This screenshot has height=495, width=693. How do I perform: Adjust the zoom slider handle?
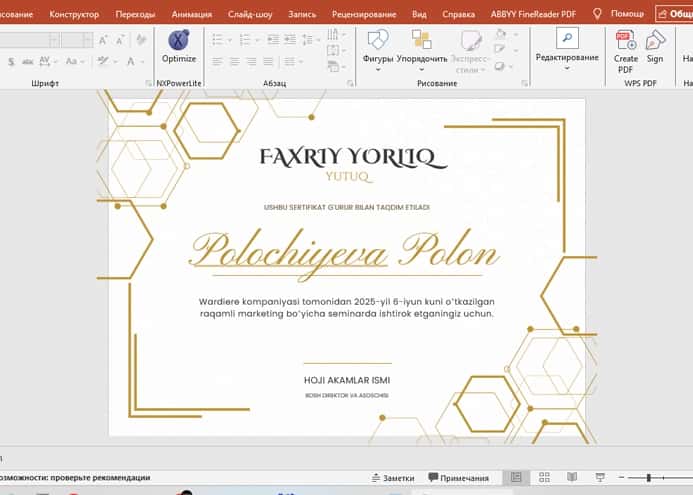coord(648,477)
